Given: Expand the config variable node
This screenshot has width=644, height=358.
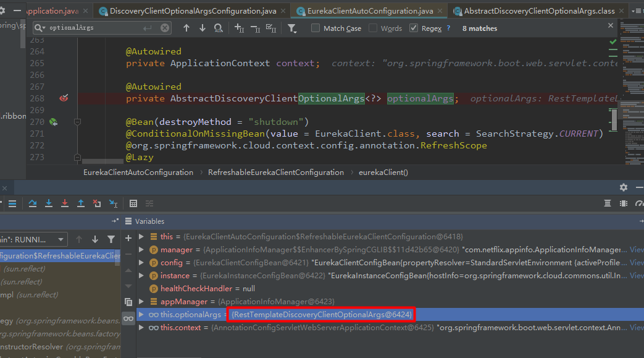Looking at the screenshot, I should pos(141,263).
